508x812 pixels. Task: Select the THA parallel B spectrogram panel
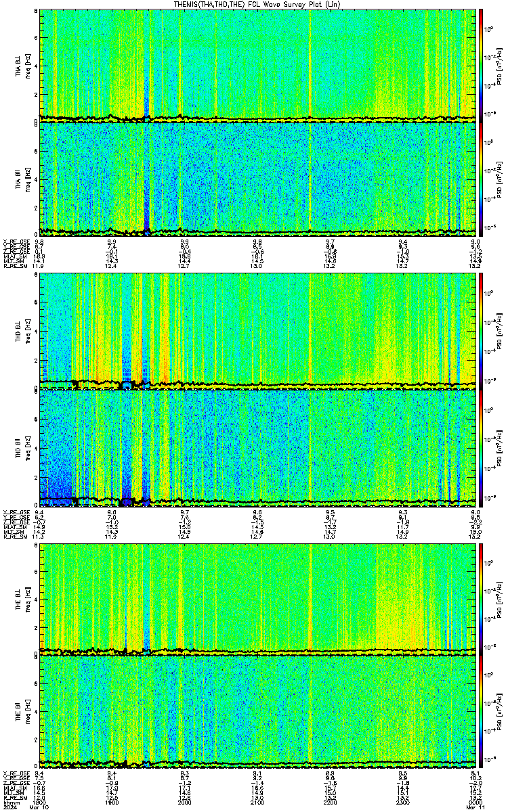(x=257, y=179)
